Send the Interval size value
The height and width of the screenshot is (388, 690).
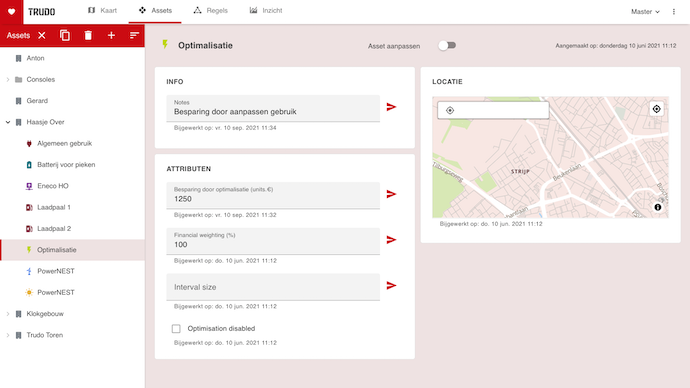coord(391,286)
